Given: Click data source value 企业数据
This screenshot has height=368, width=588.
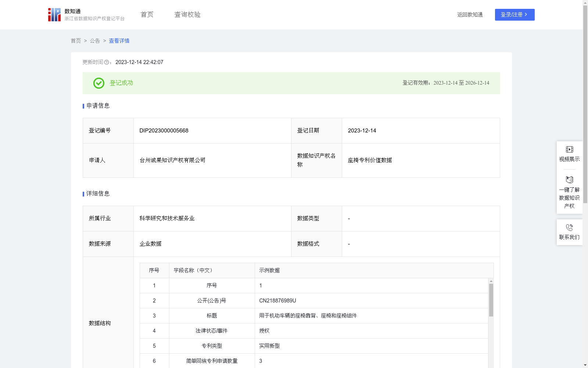Looking at the screenshot, I should (x=150, y=244).
